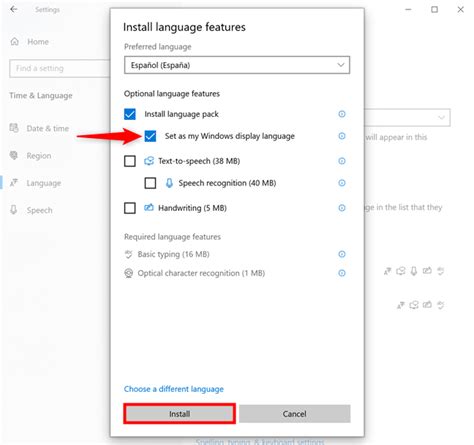The width and height of the screenshot is (474, 445).
Task: Open Date & time settings page
Action: [x=48, y=128]
